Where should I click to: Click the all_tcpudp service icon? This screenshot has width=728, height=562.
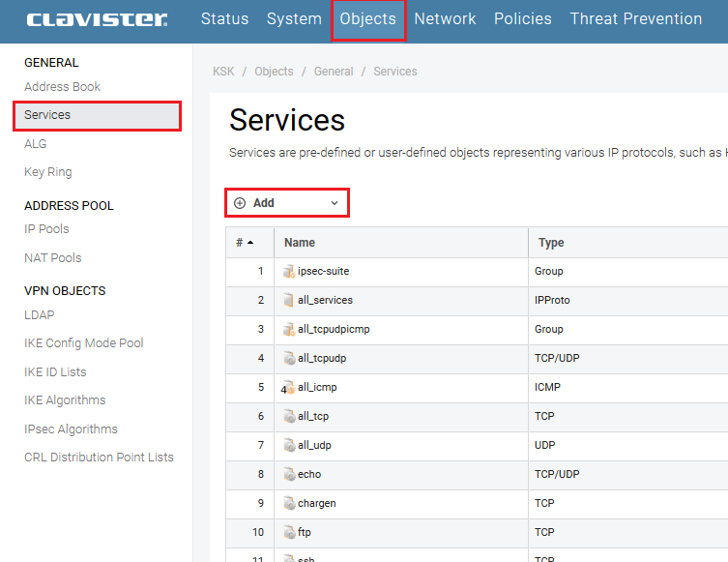289,359
